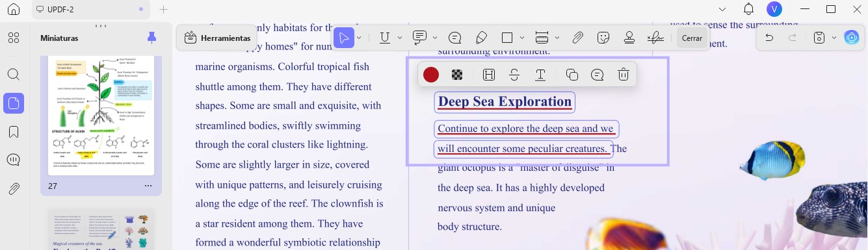Click the Cerrar button

pos(692,38)
